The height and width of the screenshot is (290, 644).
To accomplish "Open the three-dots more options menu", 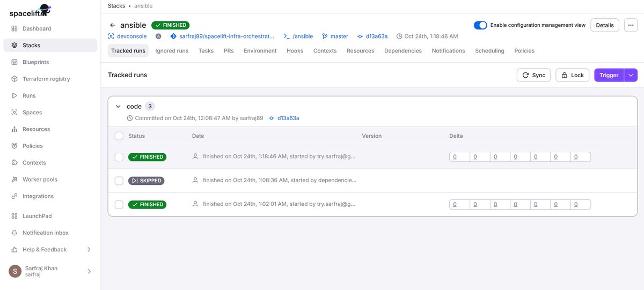I will tap(631, 25).
